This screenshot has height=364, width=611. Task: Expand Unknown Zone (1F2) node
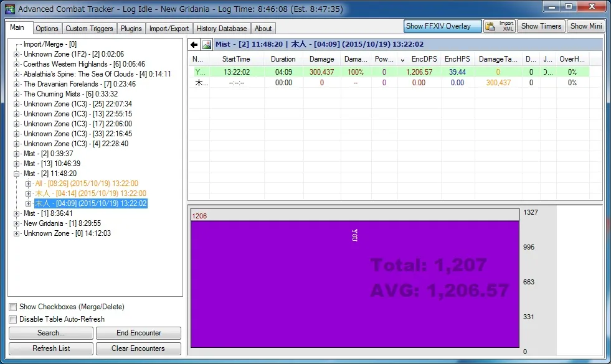pos(16,54)
